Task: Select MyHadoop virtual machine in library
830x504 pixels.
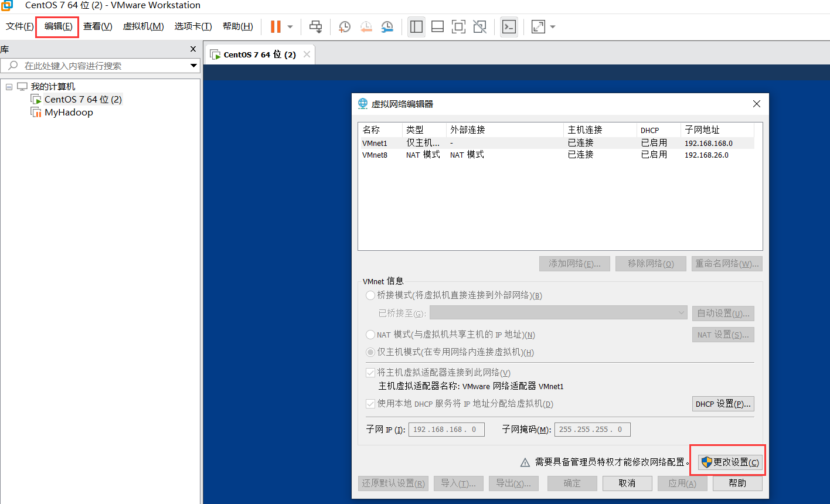Action: coord(69,113)
